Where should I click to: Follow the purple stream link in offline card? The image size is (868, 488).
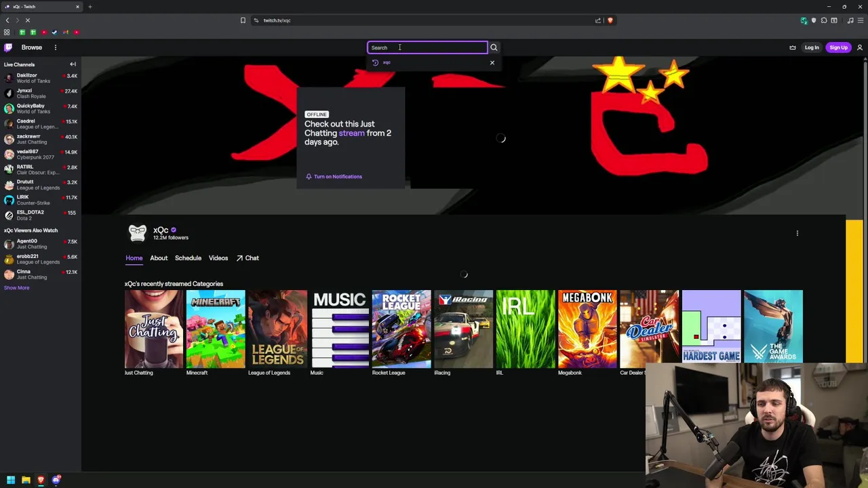click(x=351, y=133)
